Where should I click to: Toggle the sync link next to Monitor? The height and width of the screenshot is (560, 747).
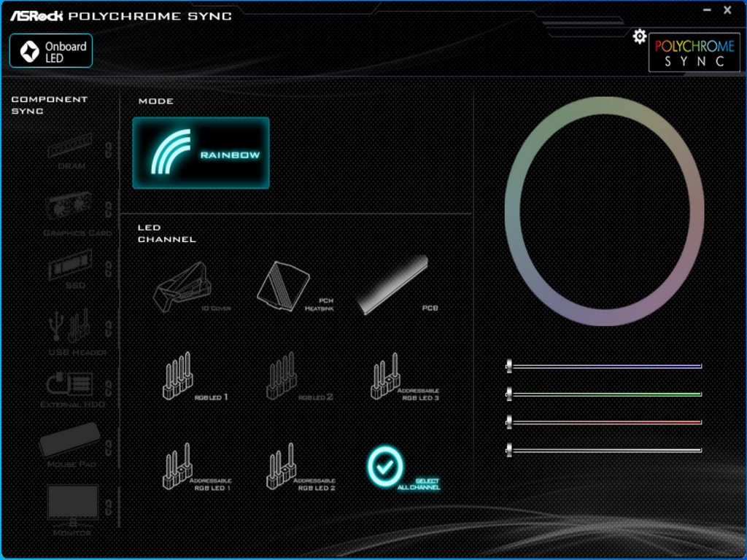point(109,507)
